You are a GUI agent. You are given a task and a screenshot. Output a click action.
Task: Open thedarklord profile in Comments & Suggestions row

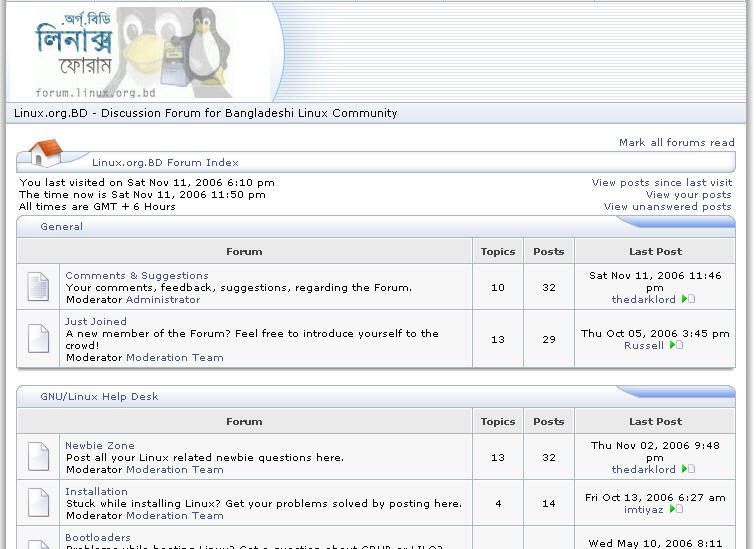click(643, 299)
